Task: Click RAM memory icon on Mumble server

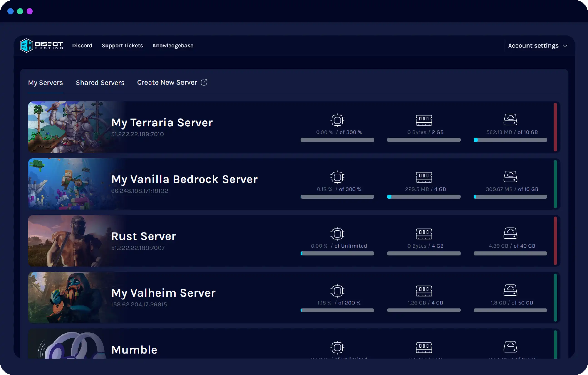Action: click(424, 347)
